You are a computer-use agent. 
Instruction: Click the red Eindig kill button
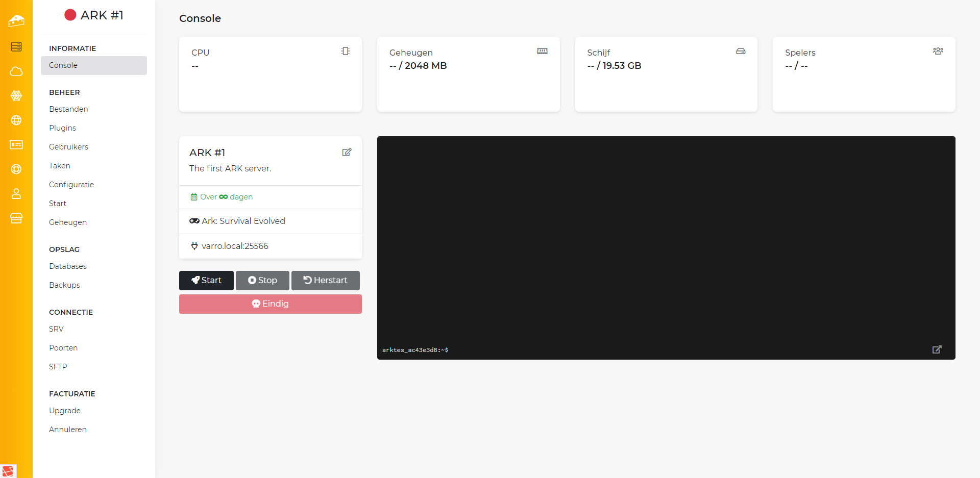(270, 304)
